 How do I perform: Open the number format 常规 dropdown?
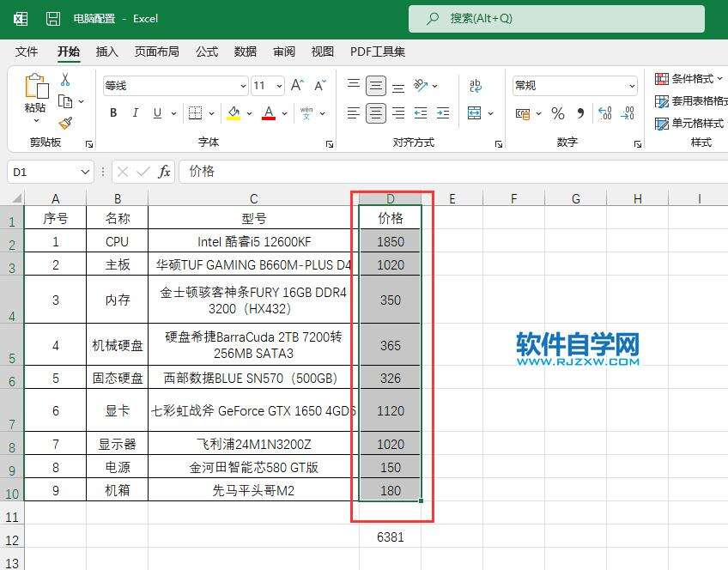(x=631, y=86)
